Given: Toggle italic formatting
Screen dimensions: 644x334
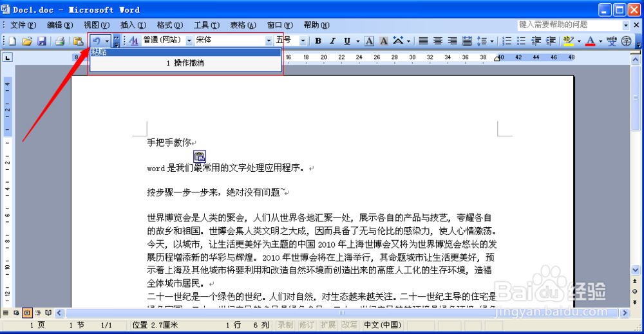Looking at the screenshot, I should point(333,41).
